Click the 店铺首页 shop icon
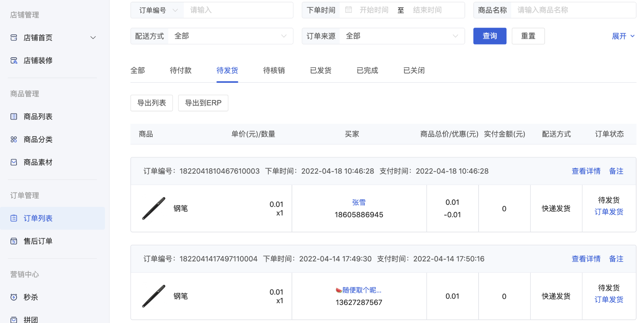644x323 pixels. click(x=14, y=38)
